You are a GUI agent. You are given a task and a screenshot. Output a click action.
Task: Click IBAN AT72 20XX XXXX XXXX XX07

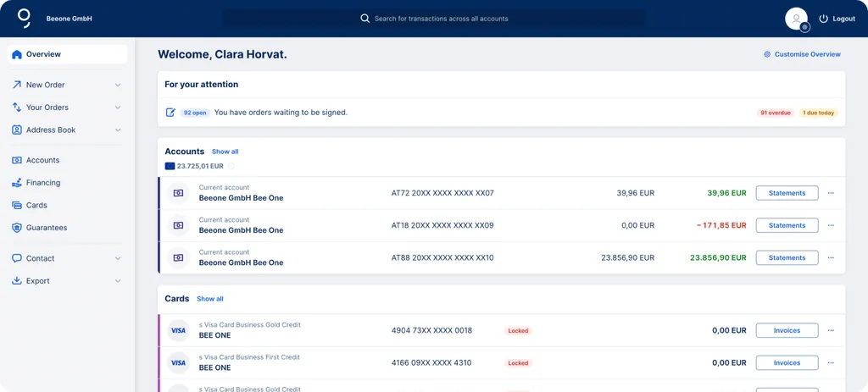click(442, 193)
